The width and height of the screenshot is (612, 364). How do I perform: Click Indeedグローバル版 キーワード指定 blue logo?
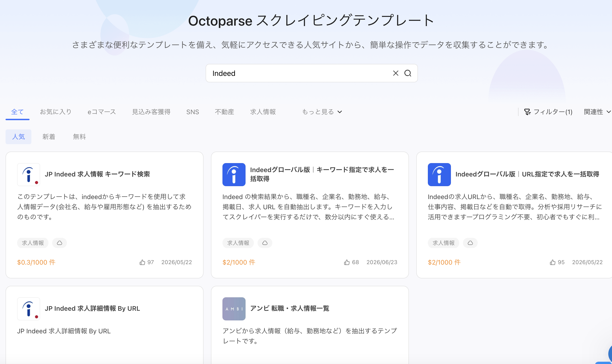point(234,174)
